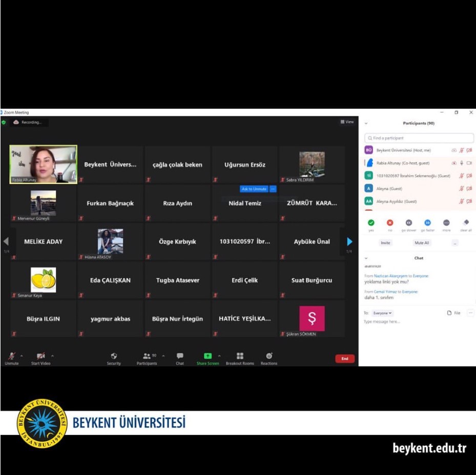Image resolution: width=476 pixels, height=475 pixels.
Task: Click the AA avatar of Aleyna Ayyıldız
Action: 368,201
